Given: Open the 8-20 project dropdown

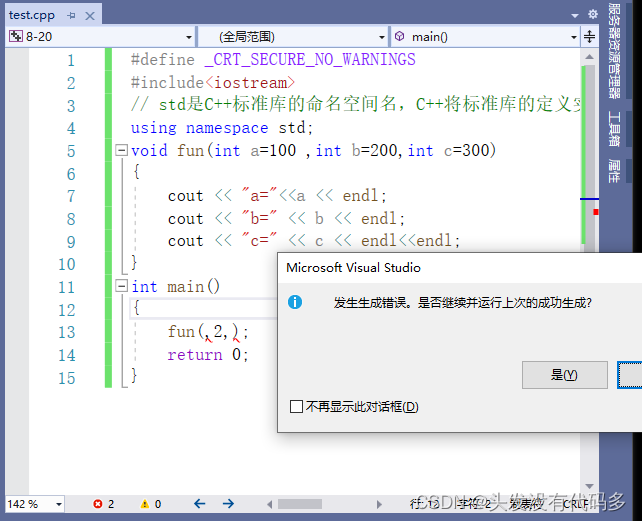Looking at the screenshot, I should (189, 37).
